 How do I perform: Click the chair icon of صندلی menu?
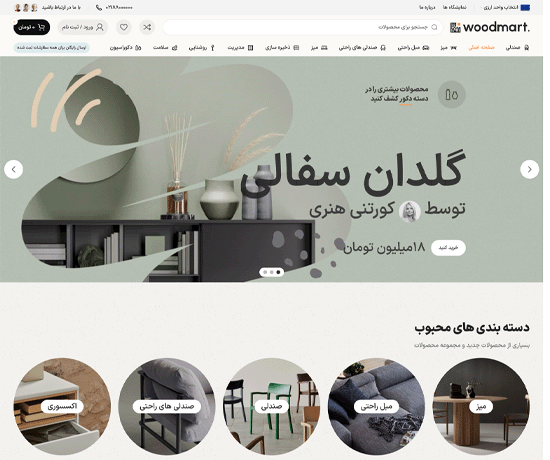click(x=526, y=47)
